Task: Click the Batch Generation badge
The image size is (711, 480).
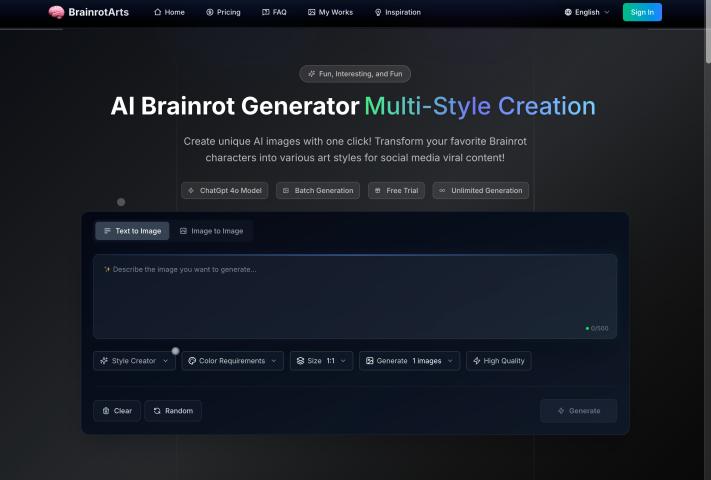Action: [317, 190]
